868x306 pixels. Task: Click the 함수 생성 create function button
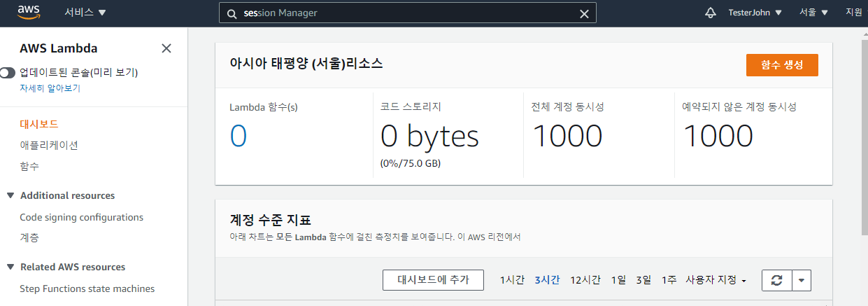pos(782,64)
